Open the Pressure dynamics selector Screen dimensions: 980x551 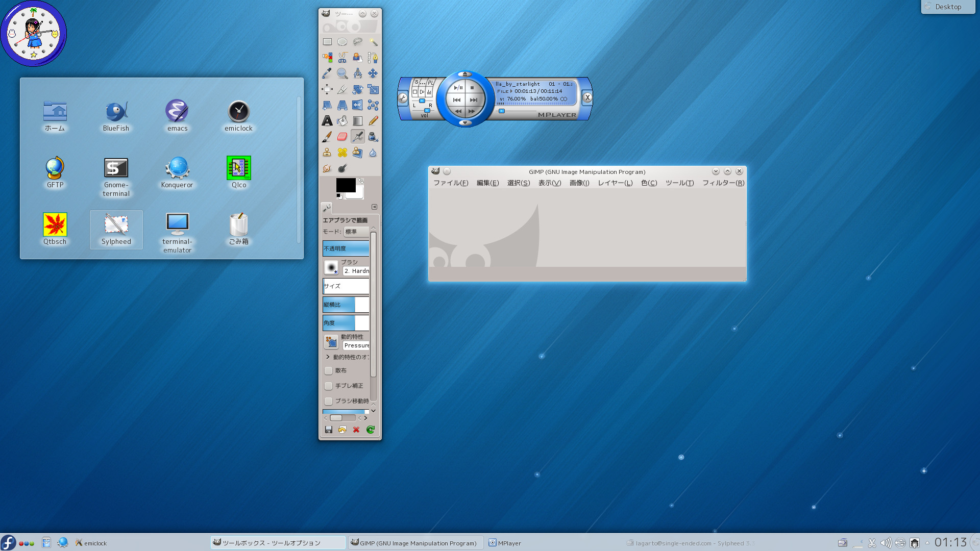(x=356, y=345)
